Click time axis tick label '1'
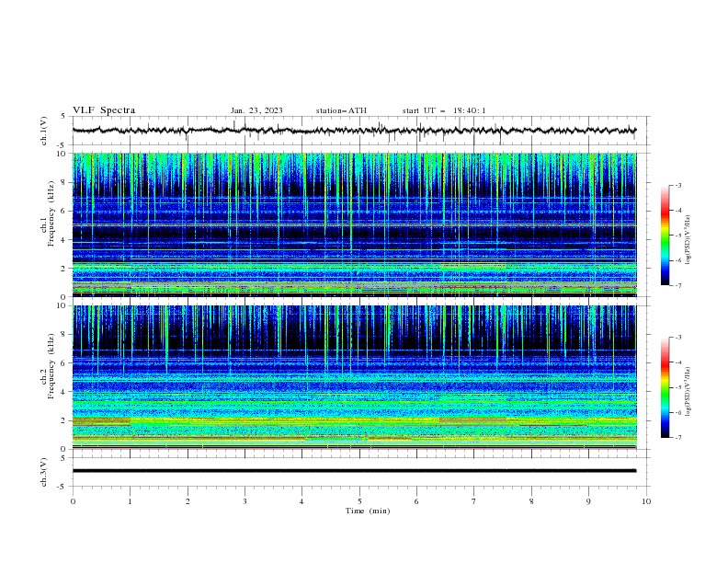 (x=130, y=501)
